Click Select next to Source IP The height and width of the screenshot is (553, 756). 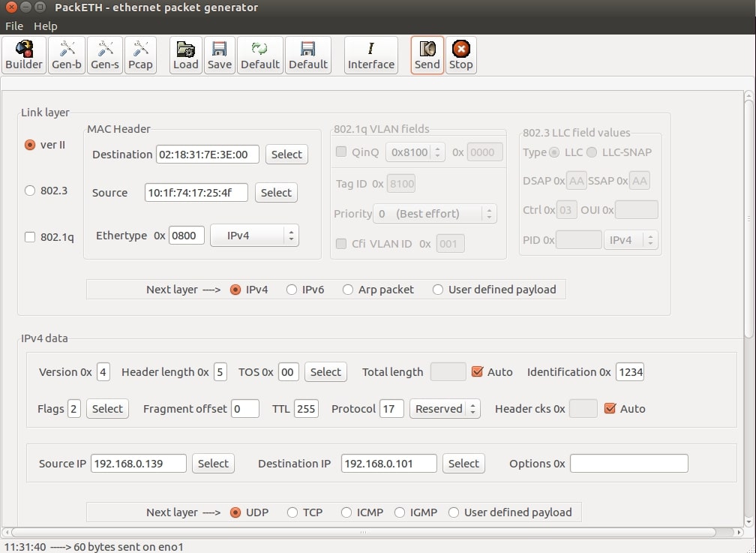pos(213,463)
